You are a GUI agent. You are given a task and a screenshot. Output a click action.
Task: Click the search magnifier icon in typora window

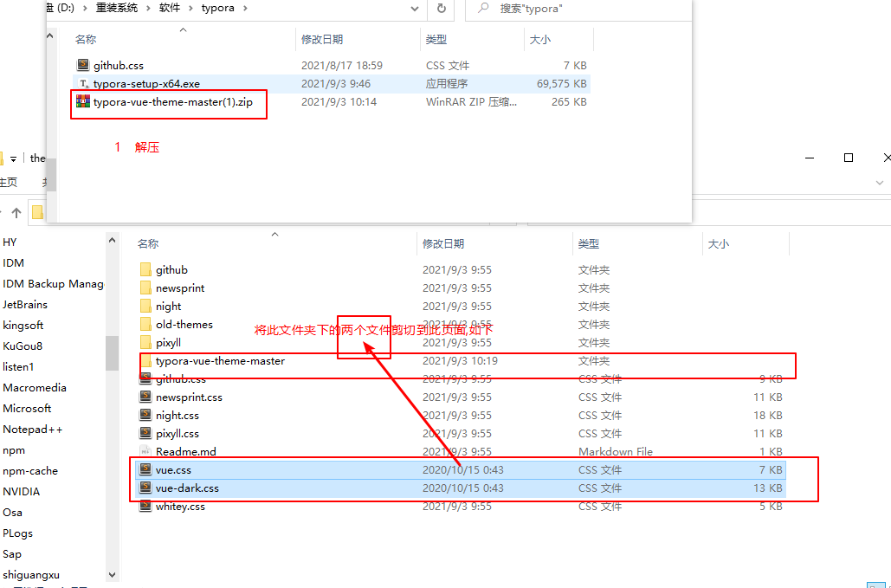coord(483,9)
